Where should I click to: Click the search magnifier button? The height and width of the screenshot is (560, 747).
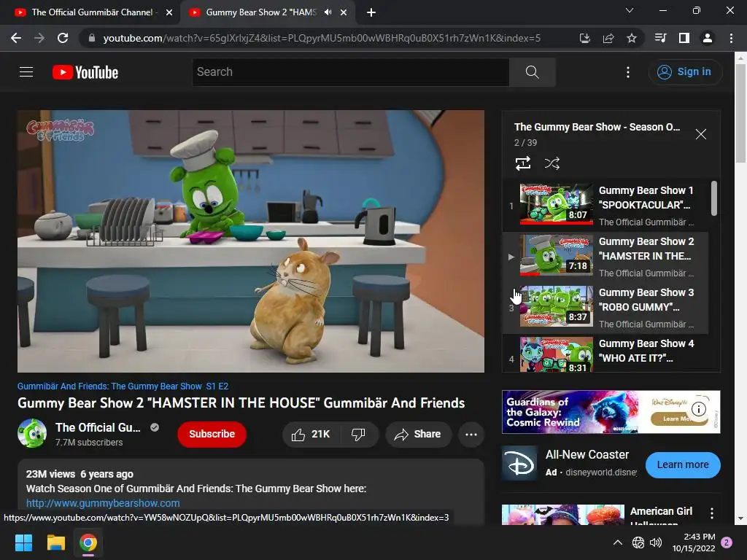[x=532, y=72]
